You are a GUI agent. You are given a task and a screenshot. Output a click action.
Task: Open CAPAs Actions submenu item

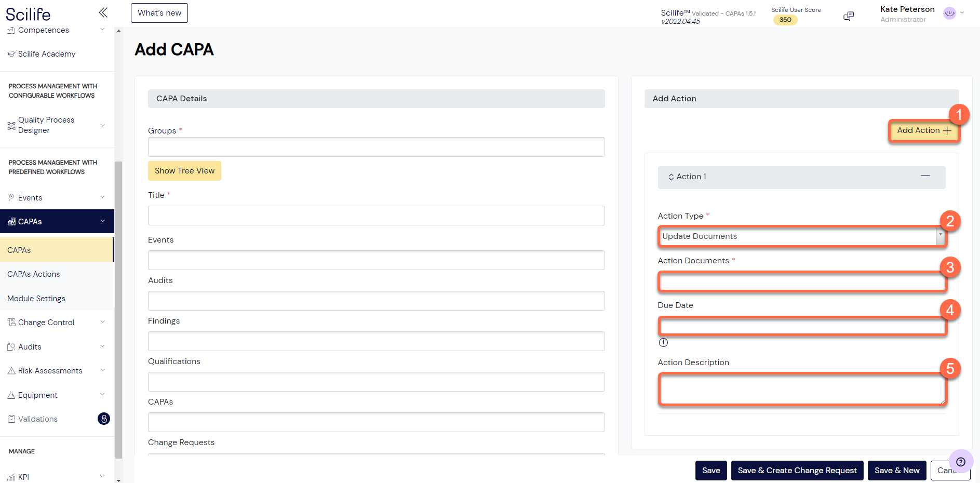(34, 274)
